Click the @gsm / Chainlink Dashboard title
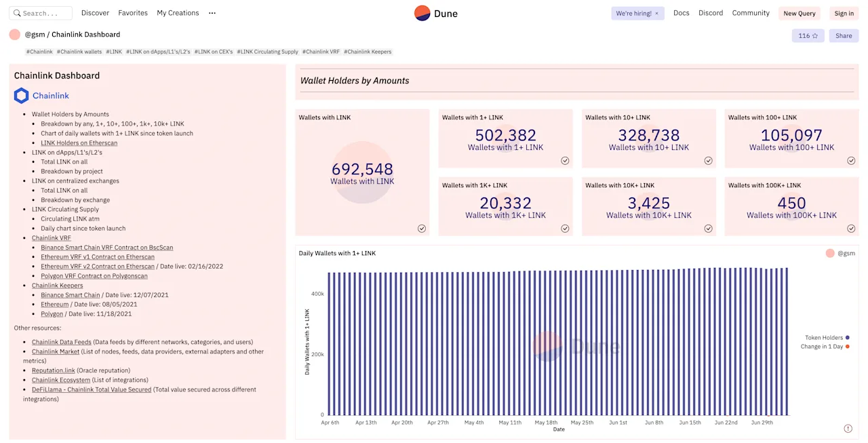Screen dimensions: 868x443 [x=73, y=35]
